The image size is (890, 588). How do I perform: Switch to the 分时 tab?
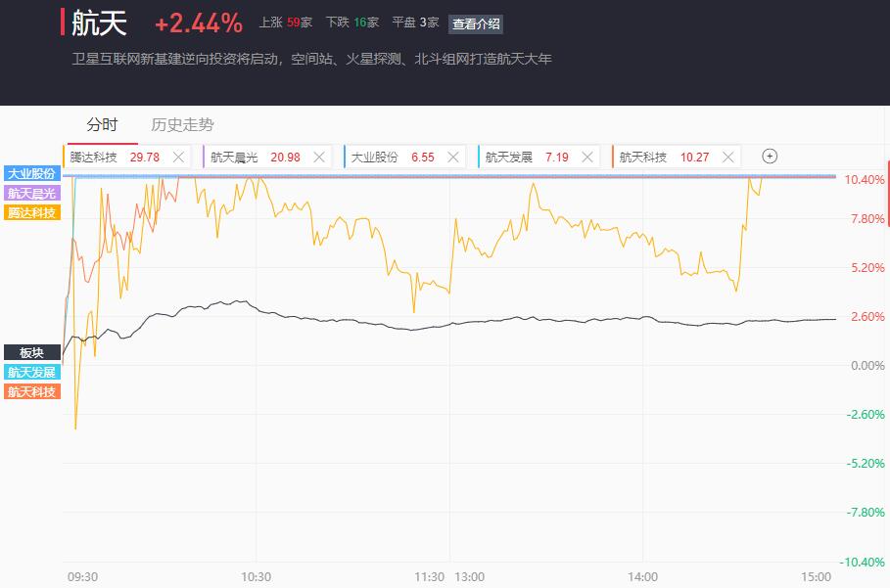coord(102,124)
